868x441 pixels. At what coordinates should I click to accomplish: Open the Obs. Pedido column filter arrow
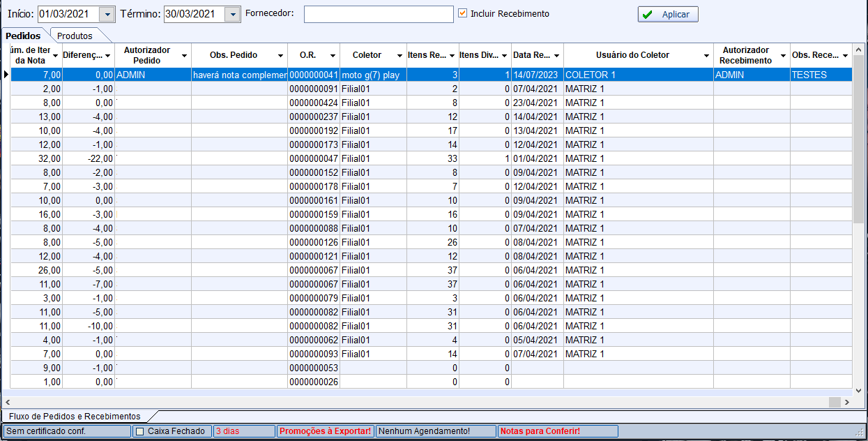tap(280, 55)
